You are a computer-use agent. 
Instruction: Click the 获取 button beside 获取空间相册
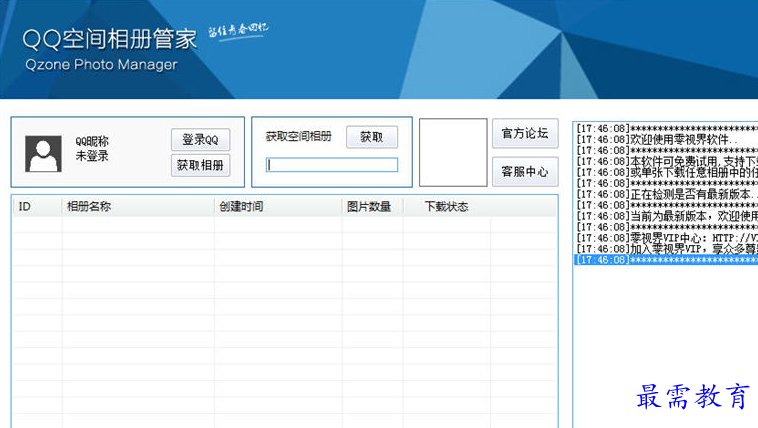(x=372, y=137)
